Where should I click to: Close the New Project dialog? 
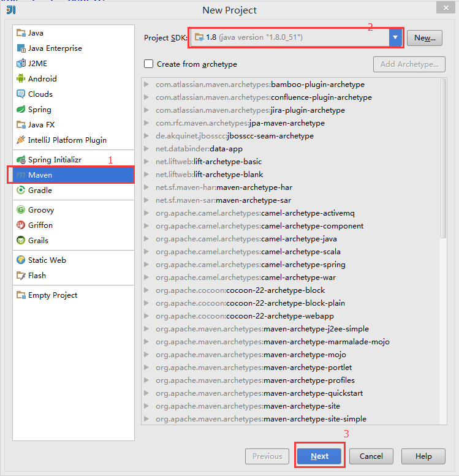pyautogui.click(x=446, y=7)
